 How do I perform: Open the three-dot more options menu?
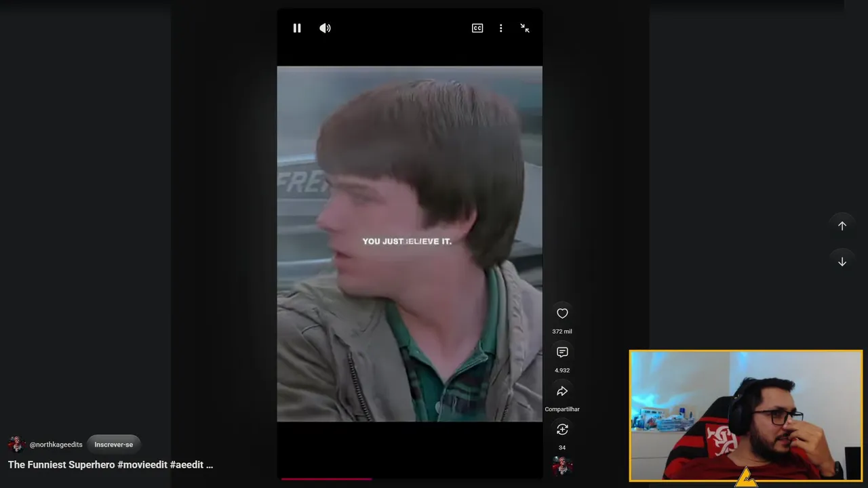click(501, 28)
